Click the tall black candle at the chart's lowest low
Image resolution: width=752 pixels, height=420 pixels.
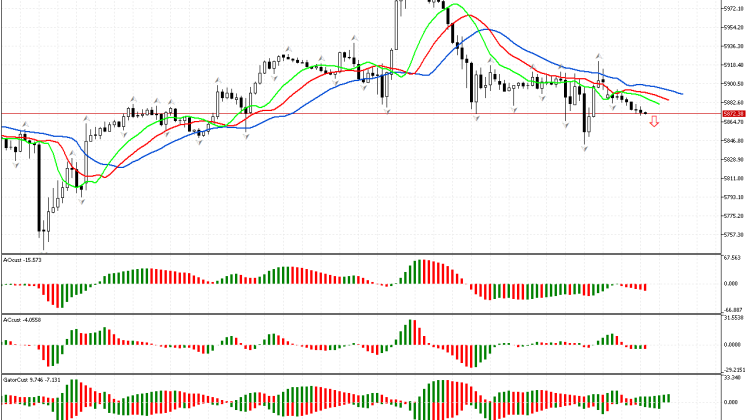[41, 190]
